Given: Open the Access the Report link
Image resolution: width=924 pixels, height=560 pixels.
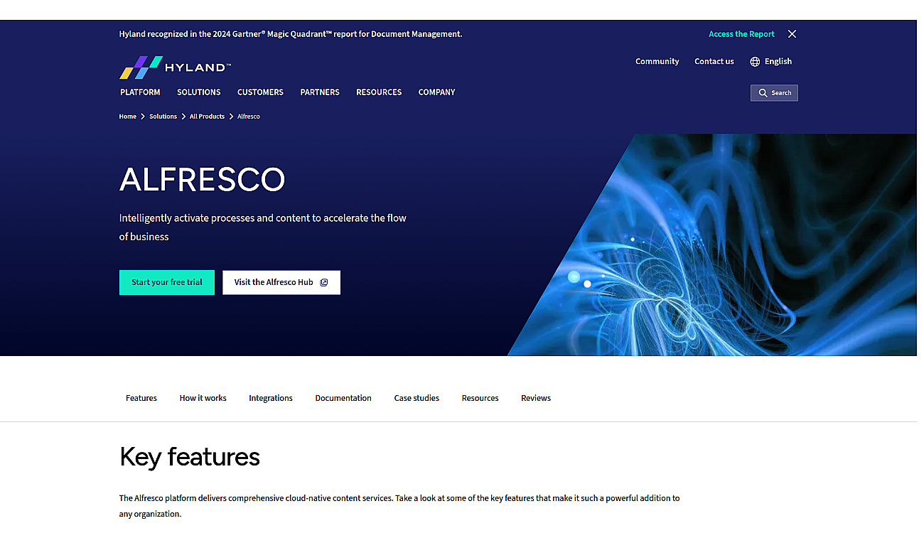Looking at the screenshot, I should 741,34.
